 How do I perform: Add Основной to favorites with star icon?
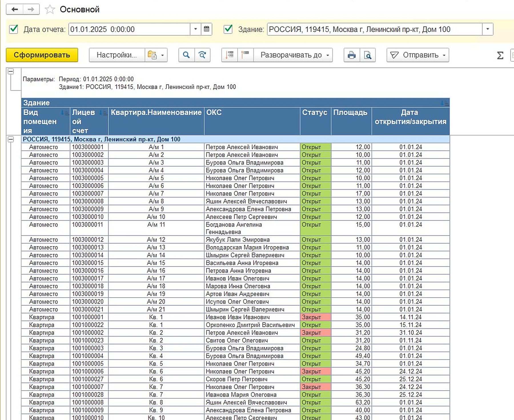[50, 9]
